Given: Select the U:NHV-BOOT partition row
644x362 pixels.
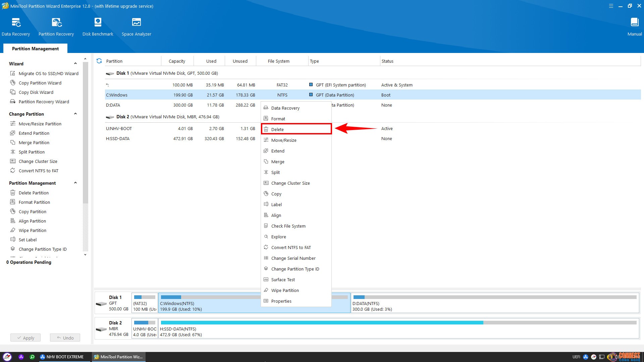Looking at the screenshot, I should (x=373, y=128).
